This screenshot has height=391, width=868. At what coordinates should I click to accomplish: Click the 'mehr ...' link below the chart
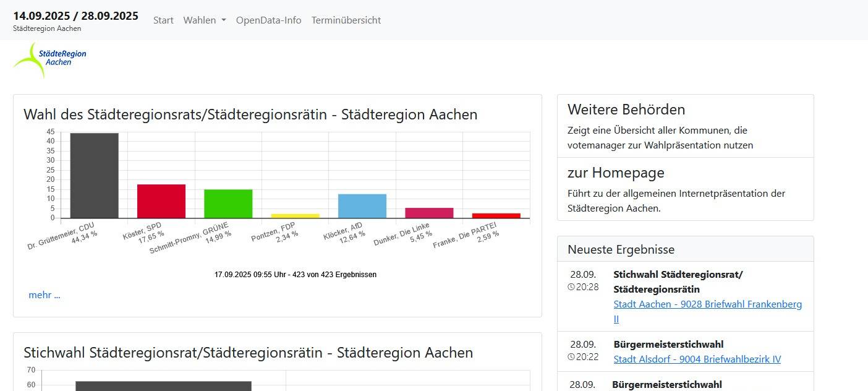click(44, 295)
